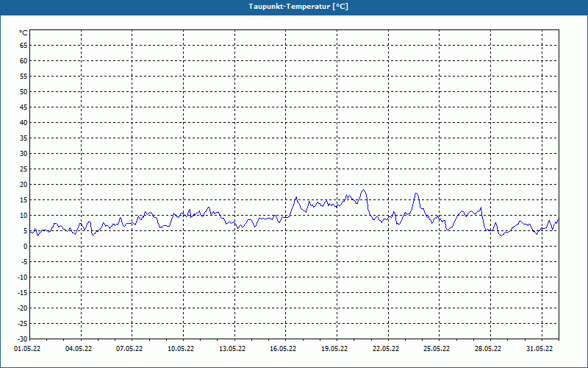Click the y-axis value '-20'
Image resolution: width=588 pixels, height=368 pixels.
pos(23,308)
